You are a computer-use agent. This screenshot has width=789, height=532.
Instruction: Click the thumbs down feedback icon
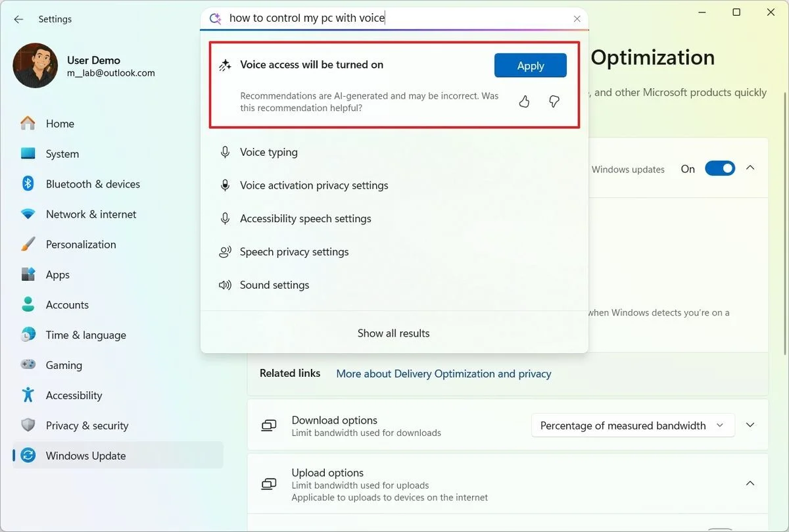coord(554,101)
